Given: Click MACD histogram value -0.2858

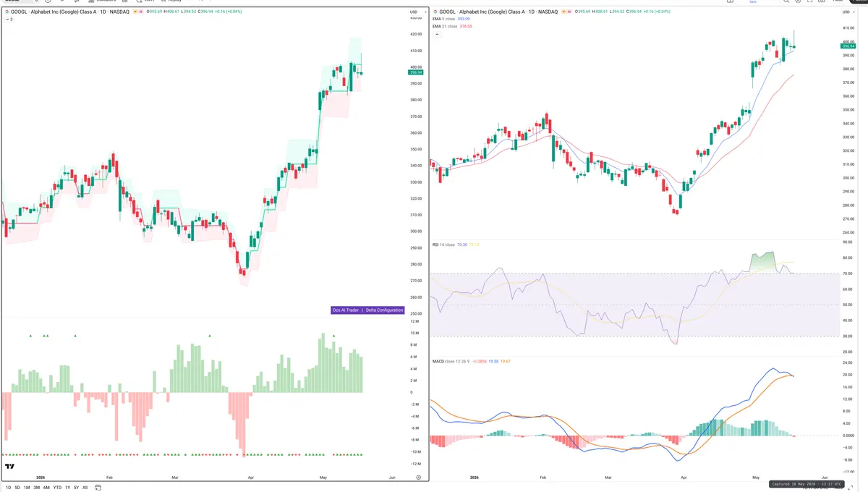Looking at the screenshot, I should coord(480,361).
